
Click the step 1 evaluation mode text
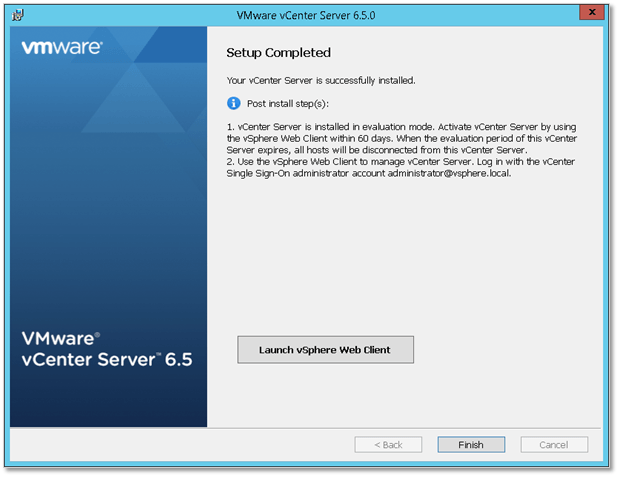(x=401, y=138)
